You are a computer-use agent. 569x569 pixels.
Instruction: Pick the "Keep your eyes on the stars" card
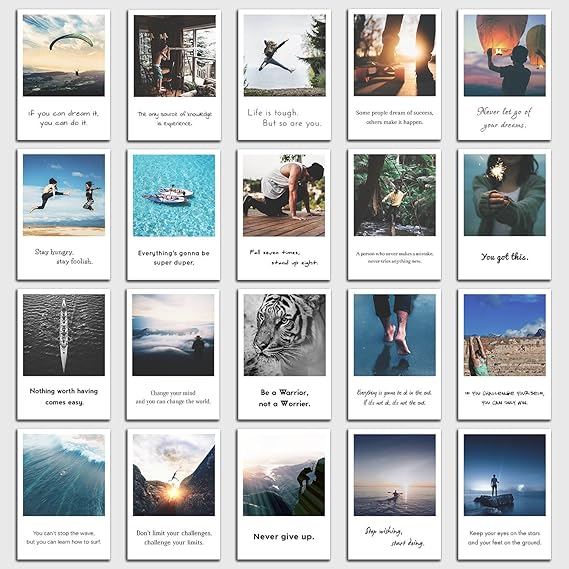click(x=504, y=495)
